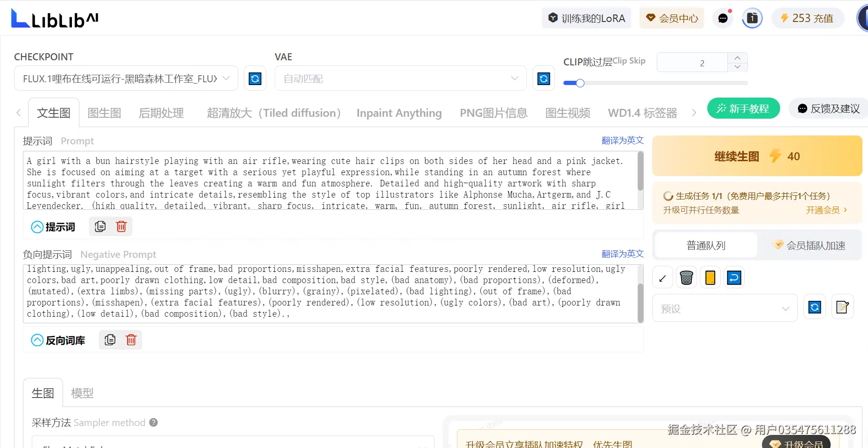
Task: Click 253 充值 recharge button
Action: pyautogui.click(x=808, y=18)
